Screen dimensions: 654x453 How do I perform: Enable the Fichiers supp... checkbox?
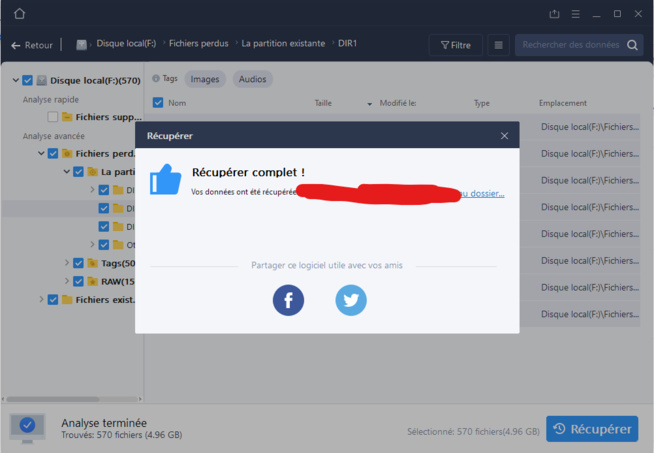pos(52,117)
